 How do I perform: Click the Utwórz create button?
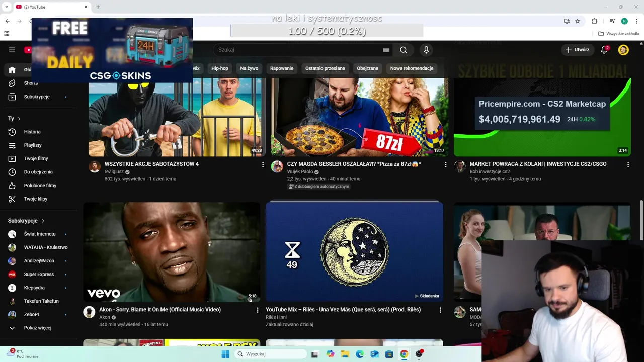(x=577, y=50)
